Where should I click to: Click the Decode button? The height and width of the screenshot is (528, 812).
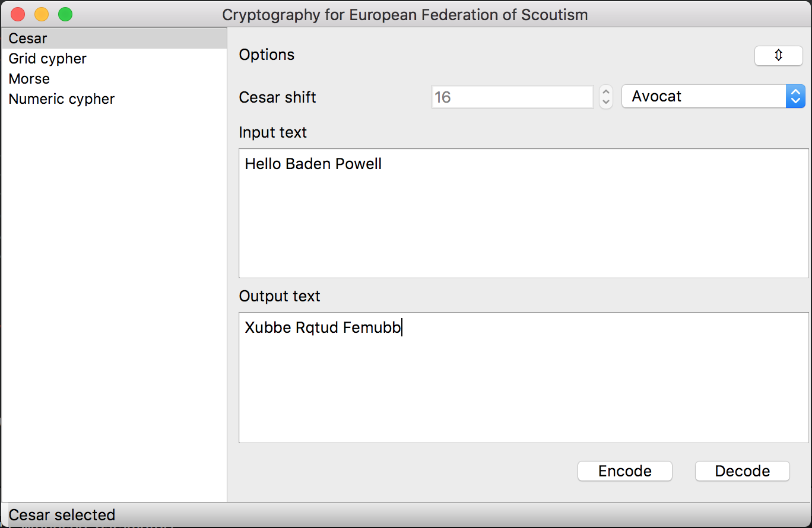tap(743, 471)
